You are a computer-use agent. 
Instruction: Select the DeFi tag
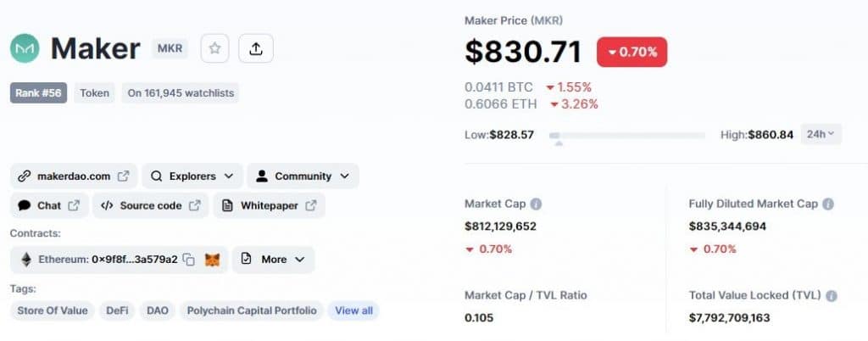(117, 310)
